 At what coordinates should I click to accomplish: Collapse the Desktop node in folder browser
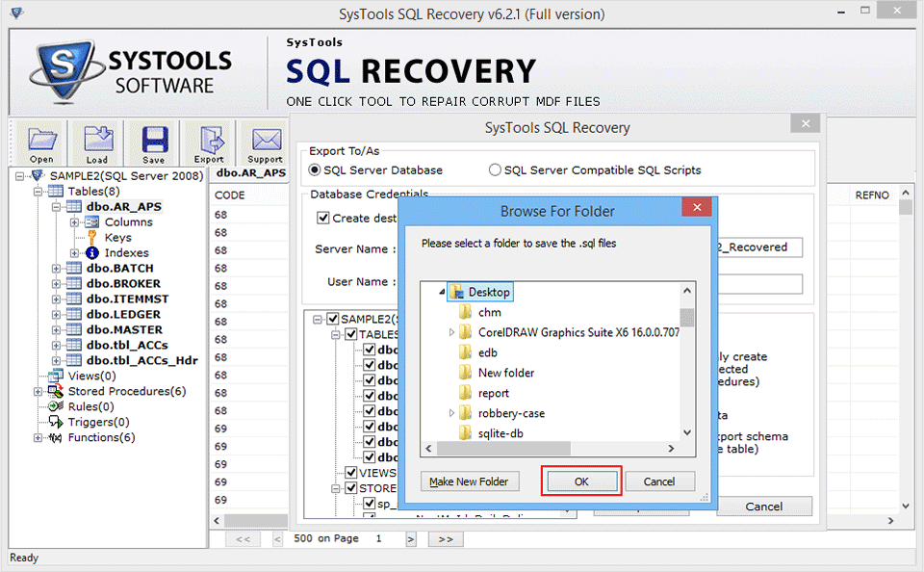pyautogui.click(x=440, y=291)
